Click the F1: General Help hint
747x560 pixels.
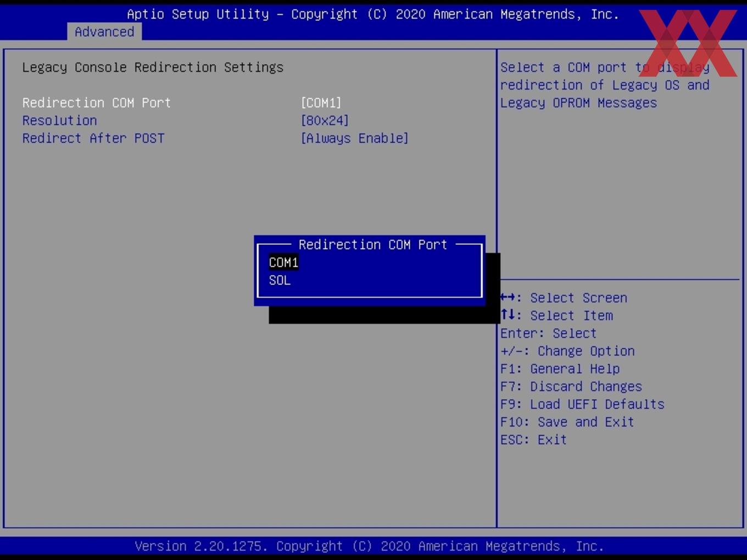tap(560, 369)
